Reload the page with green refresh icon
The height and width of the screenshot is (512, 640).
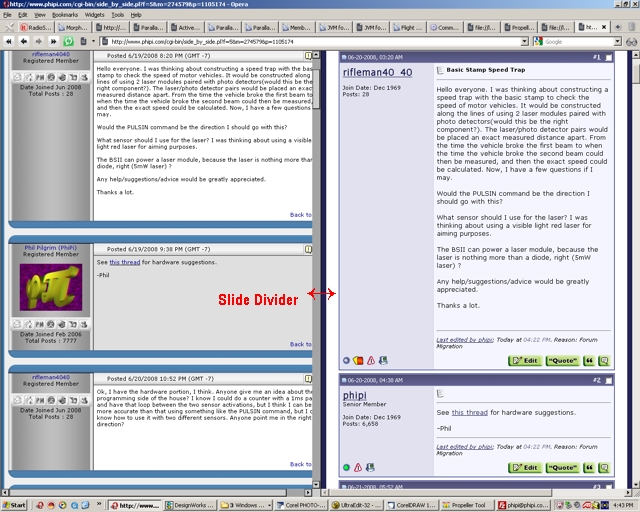click(x=69, y=42)
